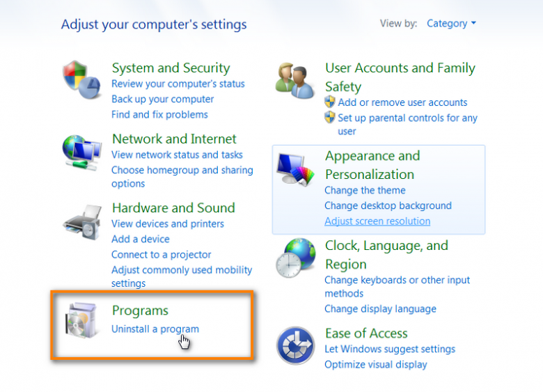The width and height of the screenshot is (543, 392).
Task: Open the Programs category heading
Action: click(140, 311)
